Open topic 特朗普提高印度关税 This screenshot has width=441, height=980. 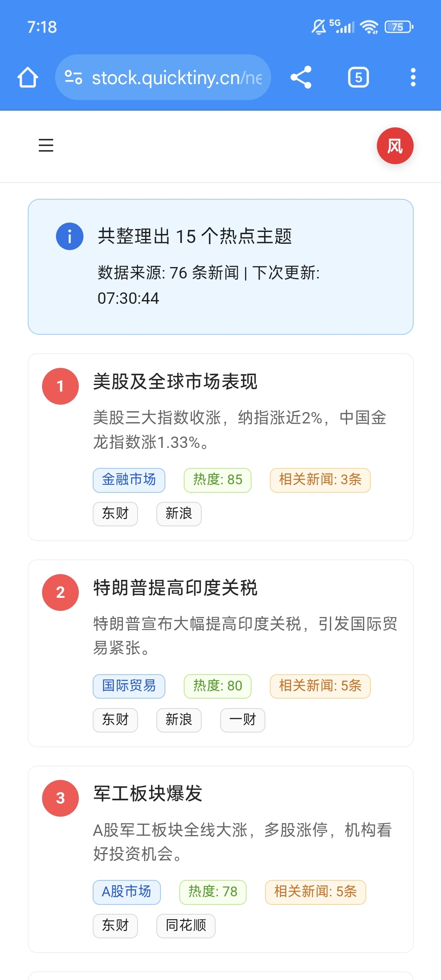[x=175, y=588]
